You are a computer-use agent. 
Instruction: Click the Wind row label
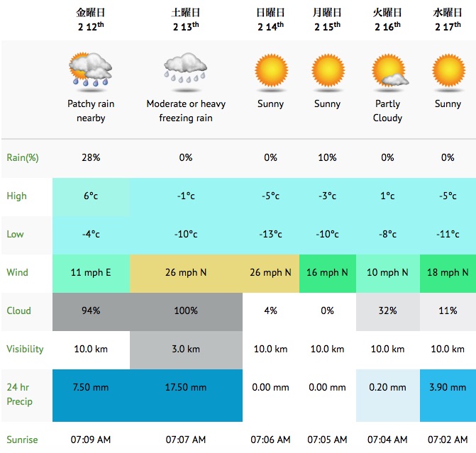pos(17,272)
